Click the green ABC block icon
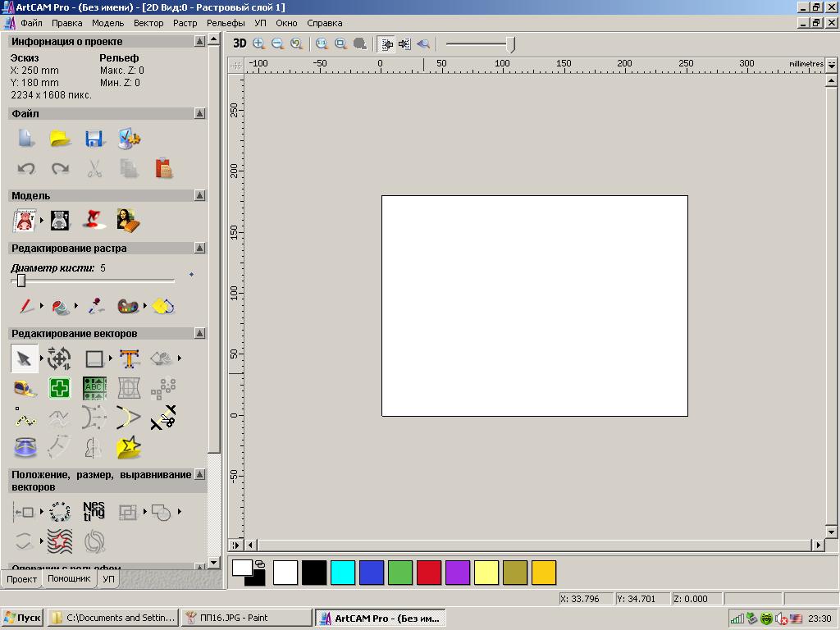 95,388
